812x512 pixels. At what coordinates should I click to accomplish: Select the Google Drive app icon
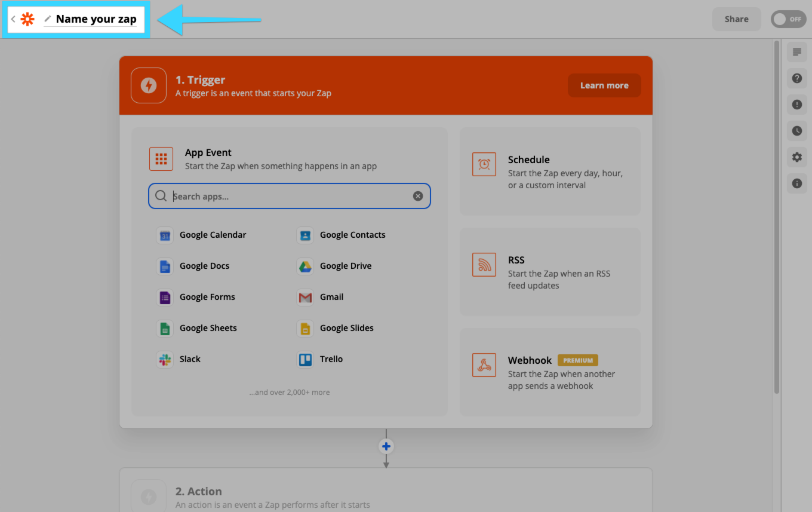coord(305,266)
